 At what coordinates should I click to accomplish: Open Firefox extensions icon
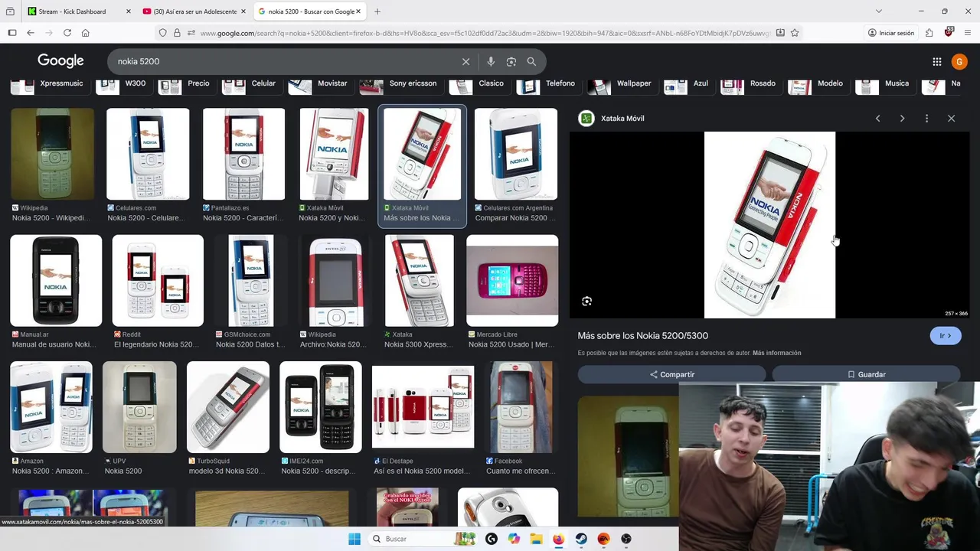click(929, 33)
